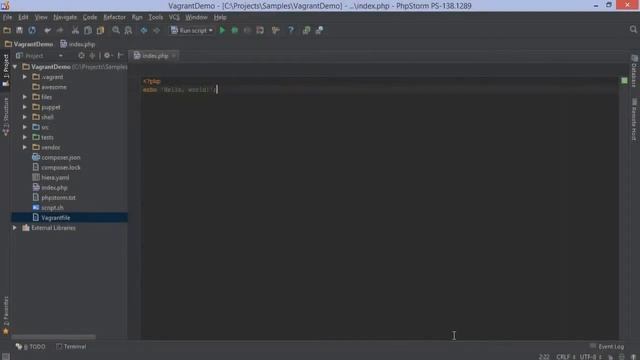Expand the src folder

(25, 127)
